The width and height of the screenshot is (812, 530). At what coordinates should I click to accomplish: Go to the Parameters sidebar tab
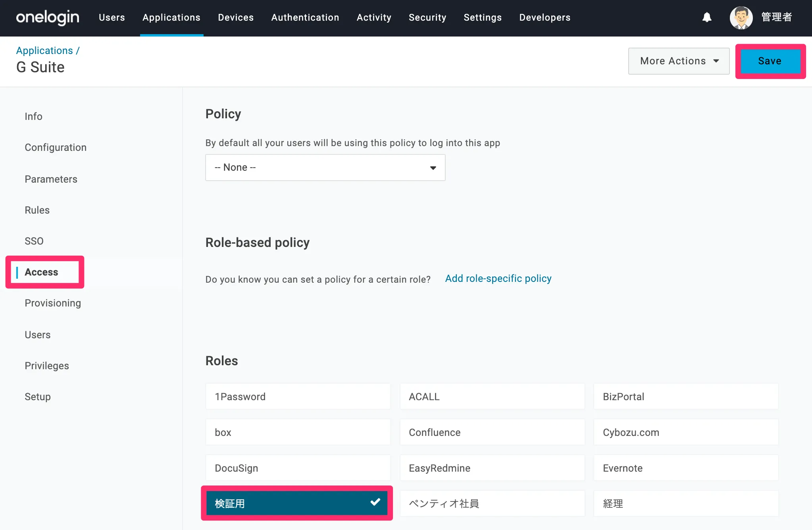tap(51, 179)
